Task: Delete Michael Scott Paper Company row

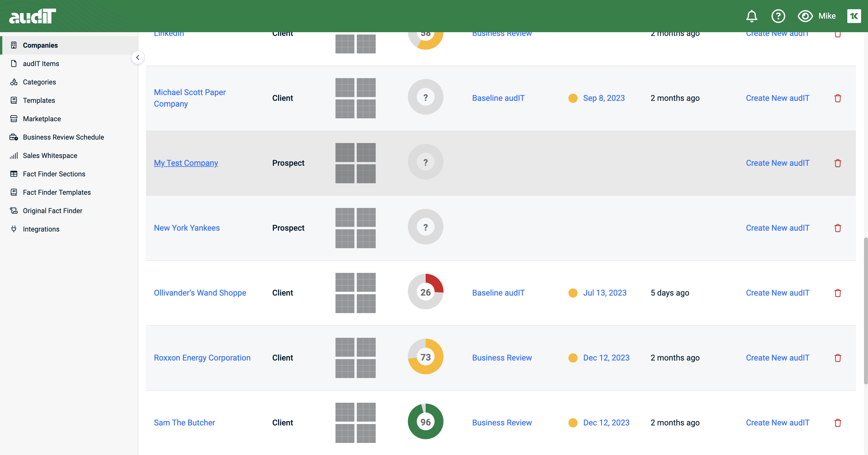Action: pos(838,98)
